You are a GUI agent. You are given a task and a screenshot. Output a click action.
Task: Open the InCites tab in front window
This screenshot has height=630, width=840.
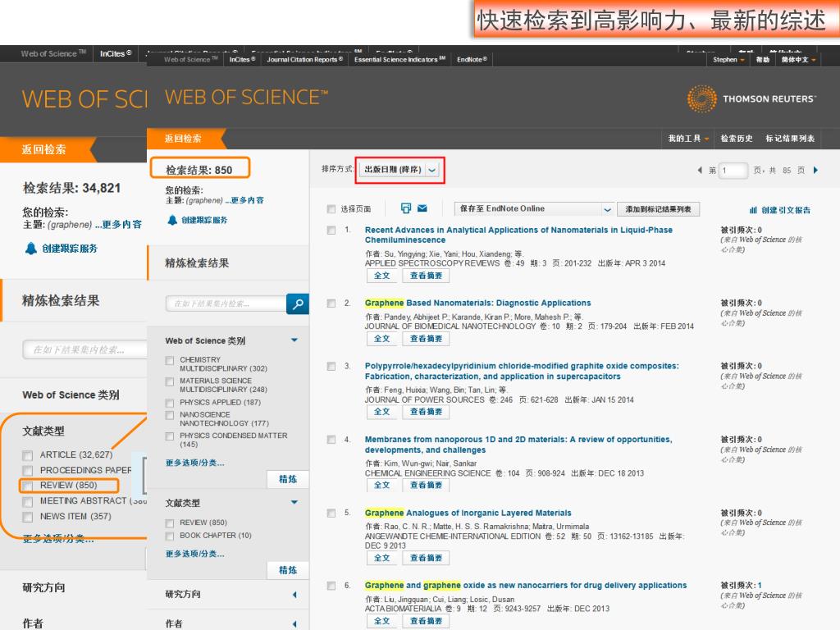tap(242, 59)
